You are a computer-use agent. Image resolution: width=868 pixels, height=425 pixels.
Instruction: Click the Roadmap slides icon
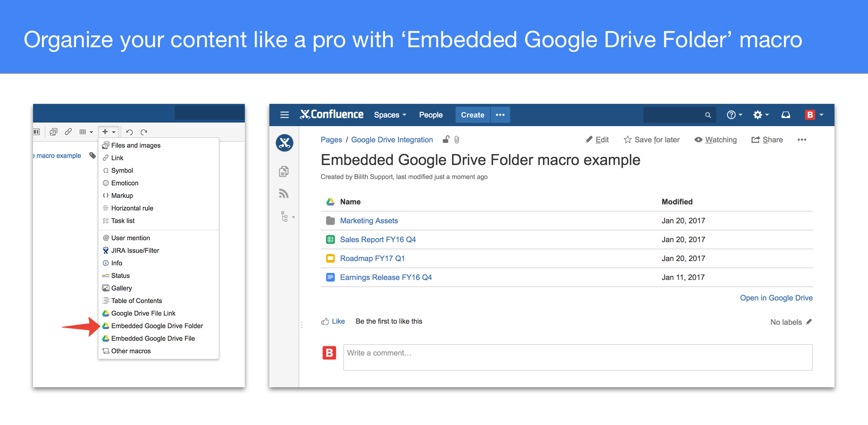[330, 258]
